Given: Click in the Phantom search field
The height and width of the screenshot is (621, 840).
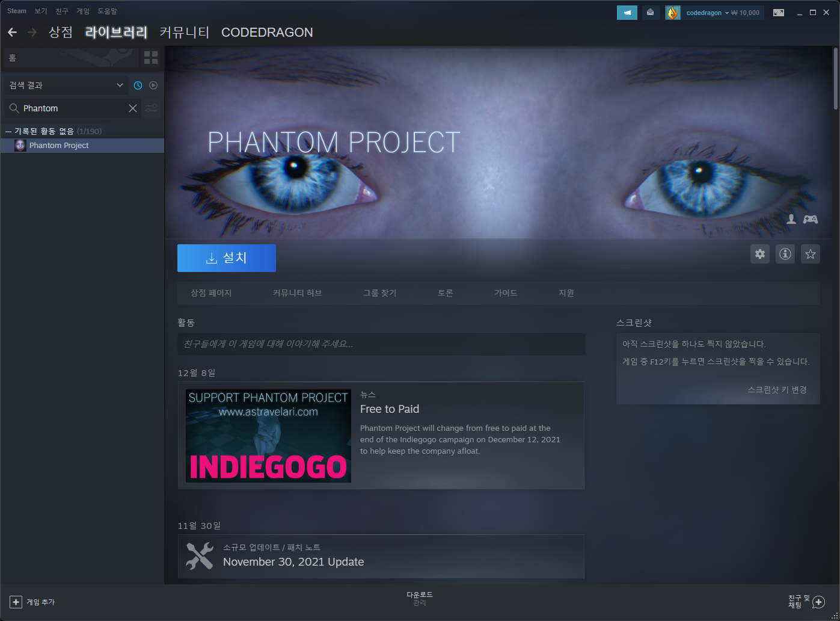Looking at the screenshot, I should point(72,108).
